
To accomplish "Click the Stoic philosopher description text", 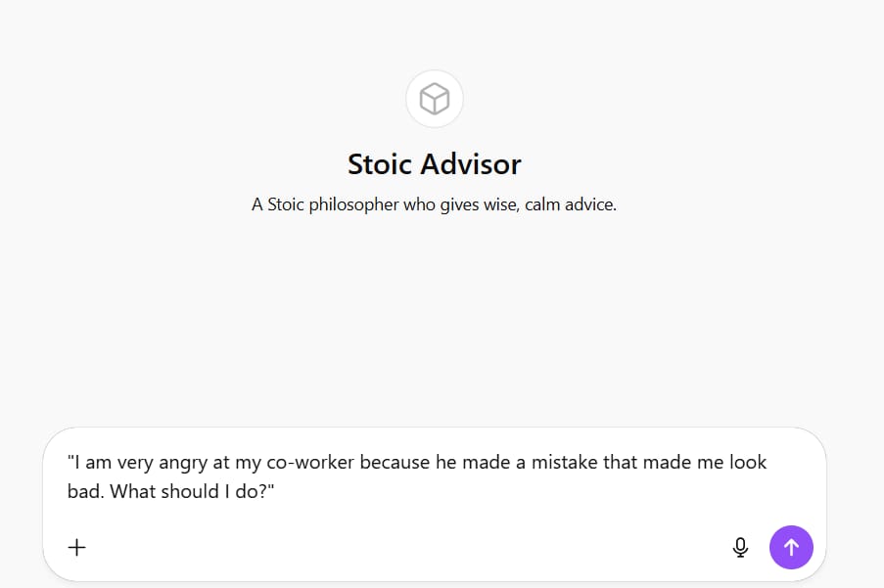I will 434,205.
